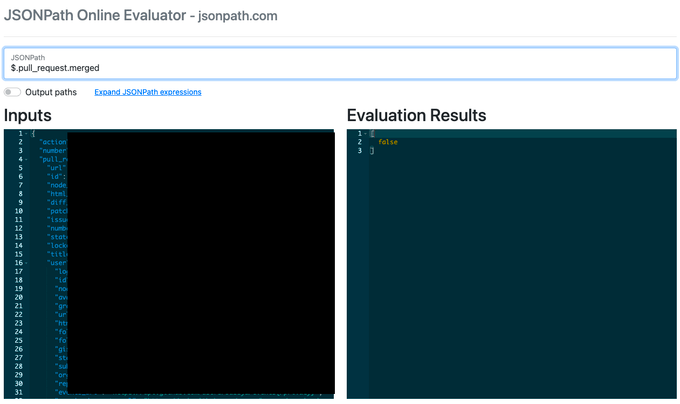Collapse results array at Evaluation Results line 1

click(367, 134)
